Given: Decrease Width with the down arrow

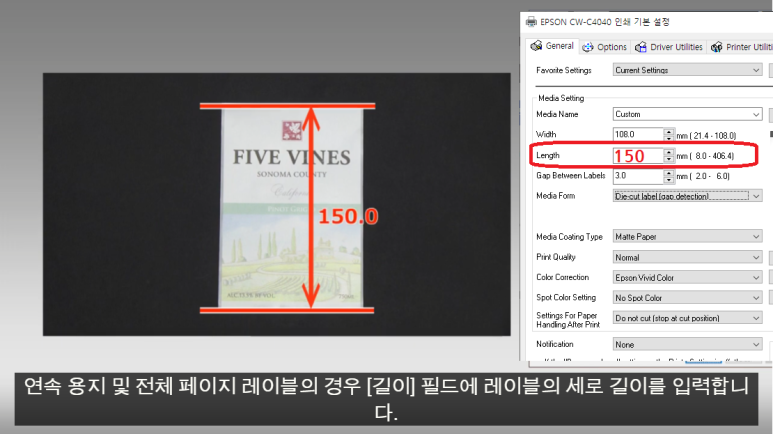Looking at the screenshot, I should [x=668, y=138].
